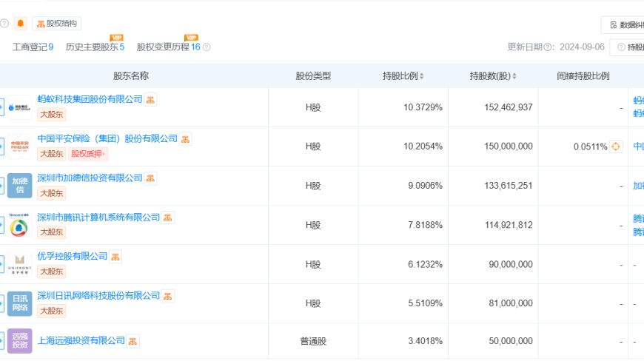This screenshot has height=364, width=644.
Task: Switch to the 股权变更历程 16 tab
Action: (168, 47)
